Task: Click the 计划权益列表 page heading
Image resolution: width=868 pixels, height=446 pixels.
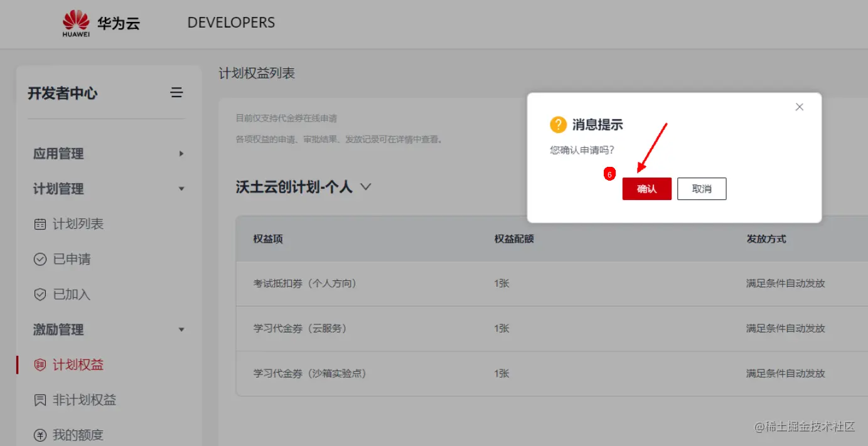Action: [x=257, y=73]
